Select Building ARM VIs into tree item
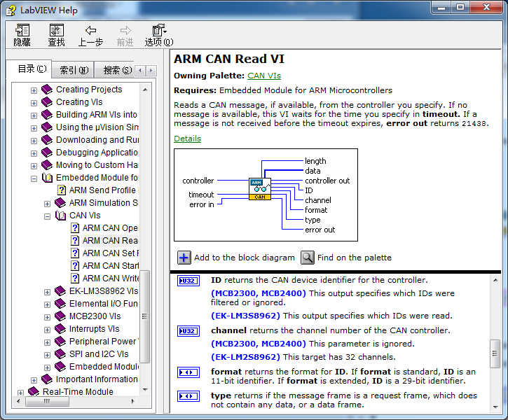The height and width of the screenshot is (420, 508). 97,115
